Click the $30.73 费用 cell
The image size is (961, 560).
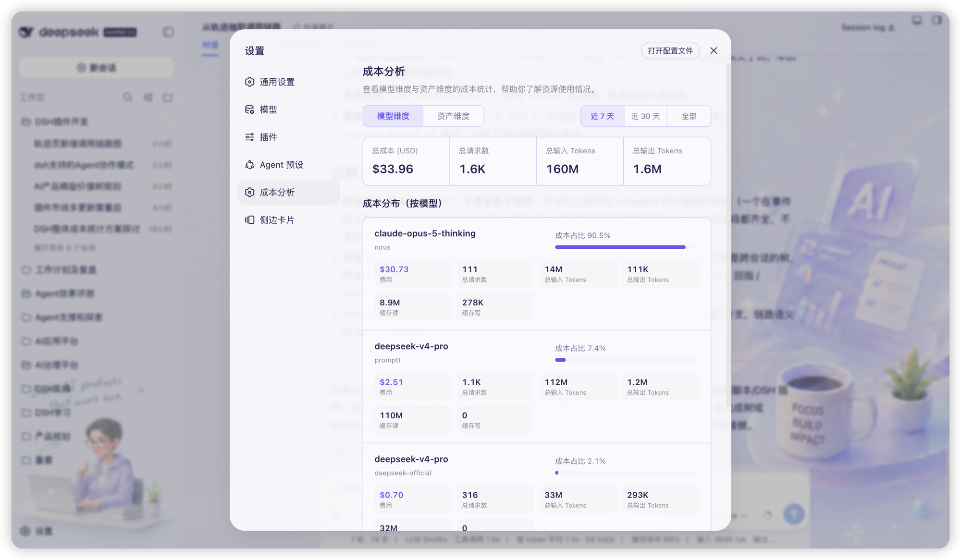(413, 274)
